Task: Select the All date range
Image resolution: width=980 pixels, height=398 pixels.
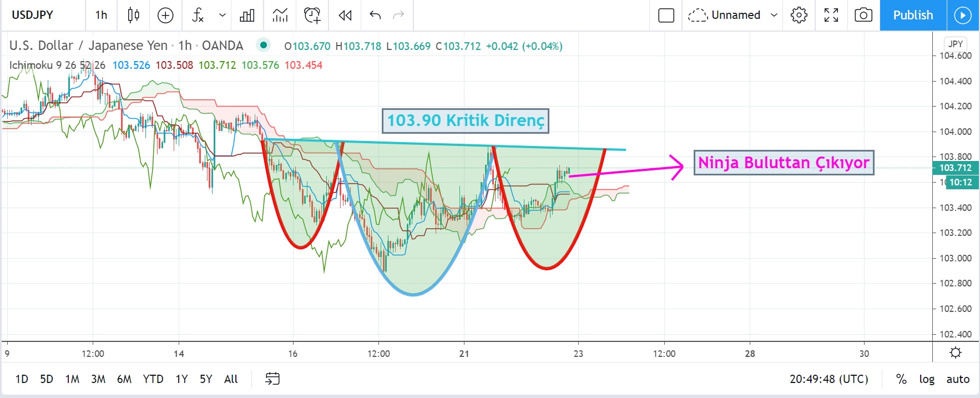Action: [x=231, y=379]
